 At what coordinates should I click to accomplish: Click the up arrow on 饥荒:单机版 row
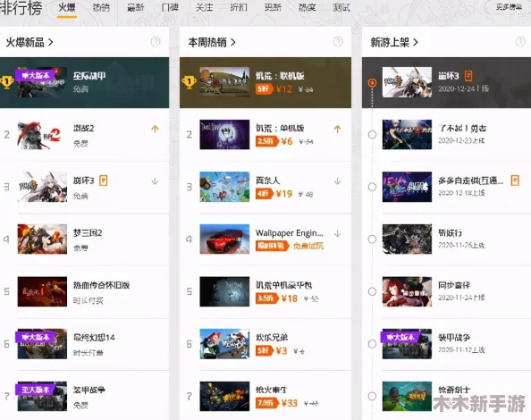point(337,129)
